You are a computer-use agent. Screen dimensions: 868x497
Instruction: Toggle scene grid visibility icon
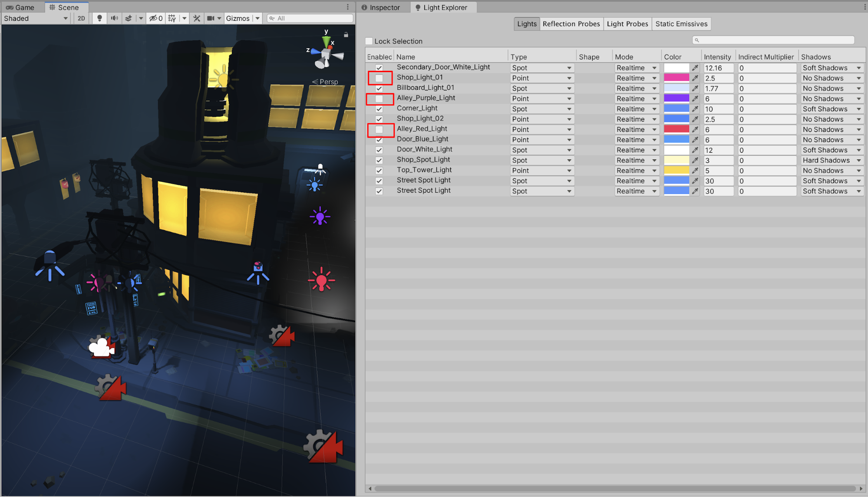172,18
